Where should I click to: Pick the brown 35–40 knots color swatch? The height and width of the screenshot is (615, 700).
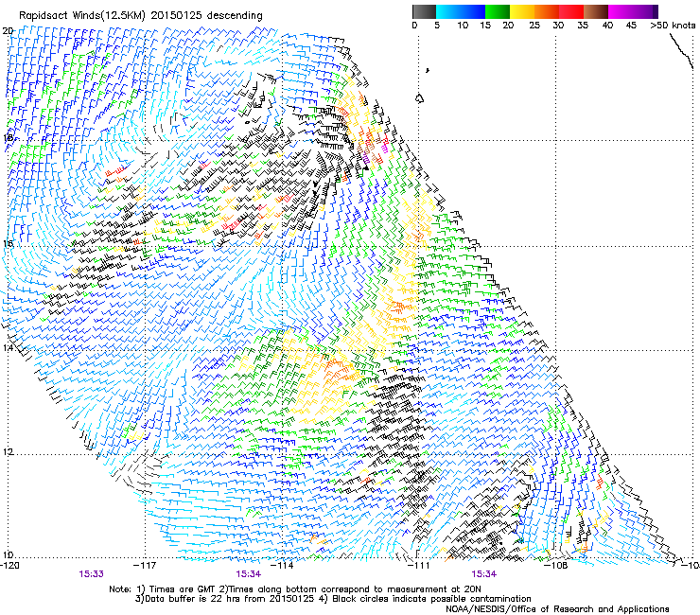(596, 11)
